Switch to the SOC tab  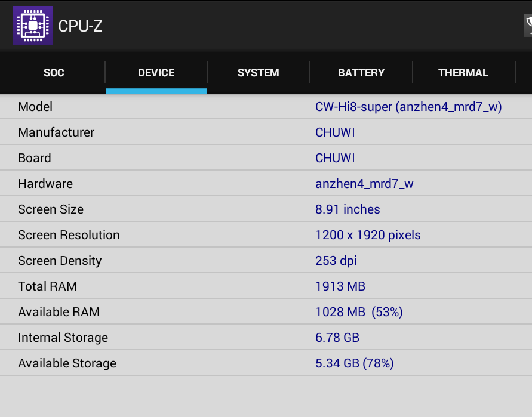pyautogui.click(x=54, y=73)
